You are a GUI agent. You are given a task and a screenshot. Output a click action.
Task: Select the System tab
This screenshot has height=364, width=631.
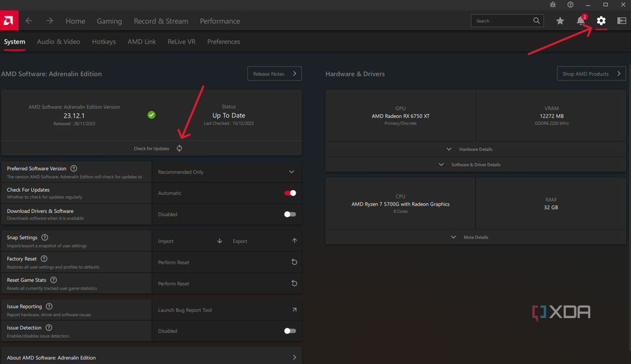tap(14, 41)
